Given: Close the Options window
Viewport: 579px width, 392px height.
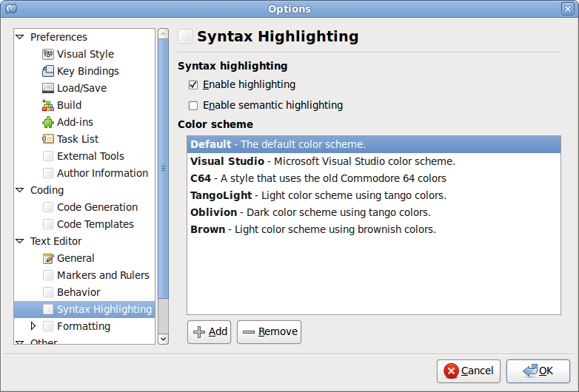Looking at the screenshot, I should pos(568,8).
